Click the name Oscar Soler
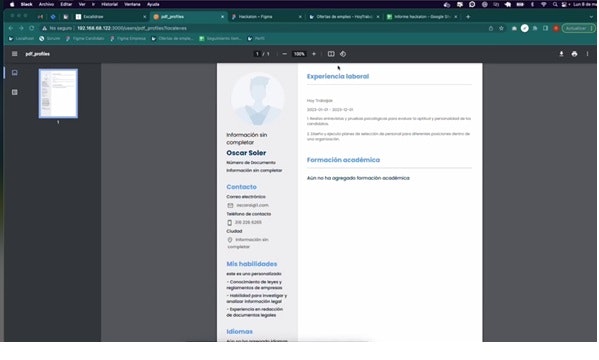Viewport: 599px width, 360px height. (246, 153)
